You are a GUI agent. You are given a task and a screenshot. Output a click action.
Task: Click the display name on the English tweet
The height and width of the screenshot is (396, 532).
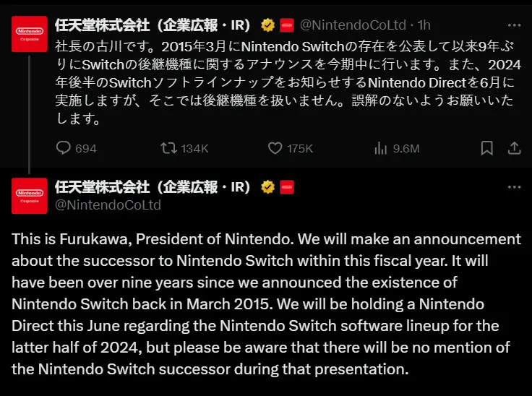[x=153, y=187]
